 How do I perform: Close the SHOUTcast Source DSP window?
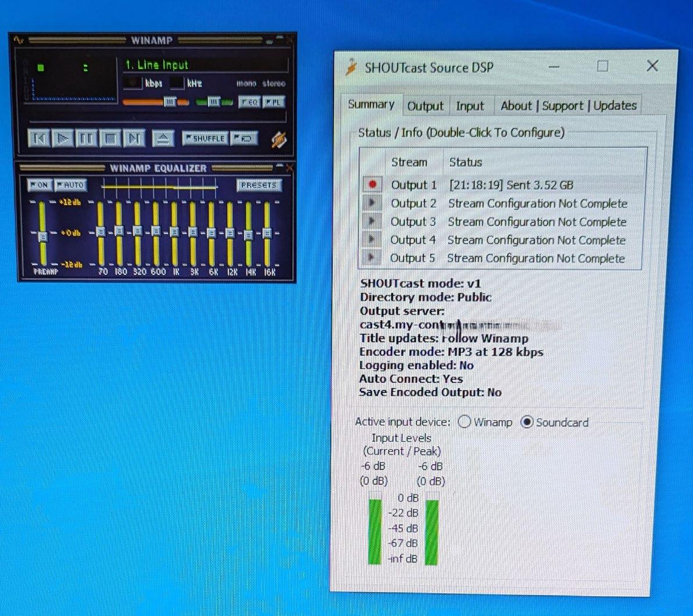[x=652, y=66]
